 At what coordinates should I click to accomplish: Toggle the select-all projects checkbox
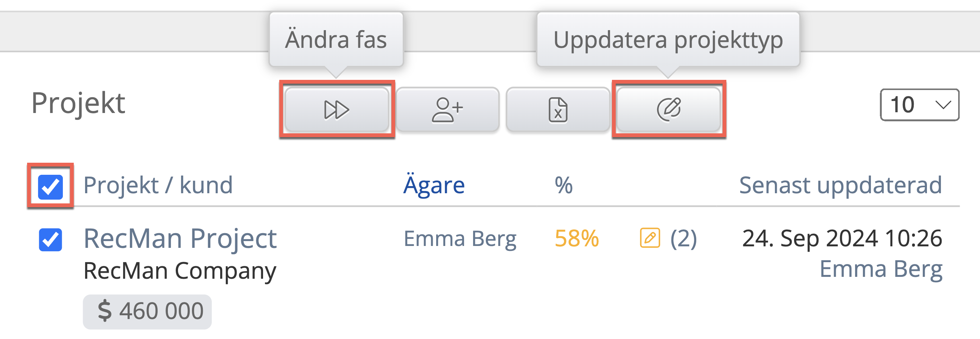[50, 187]
